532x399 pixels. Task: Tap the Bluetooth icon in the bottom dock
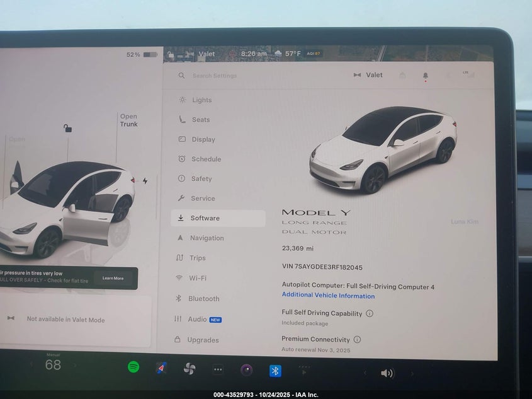[275, 371]
